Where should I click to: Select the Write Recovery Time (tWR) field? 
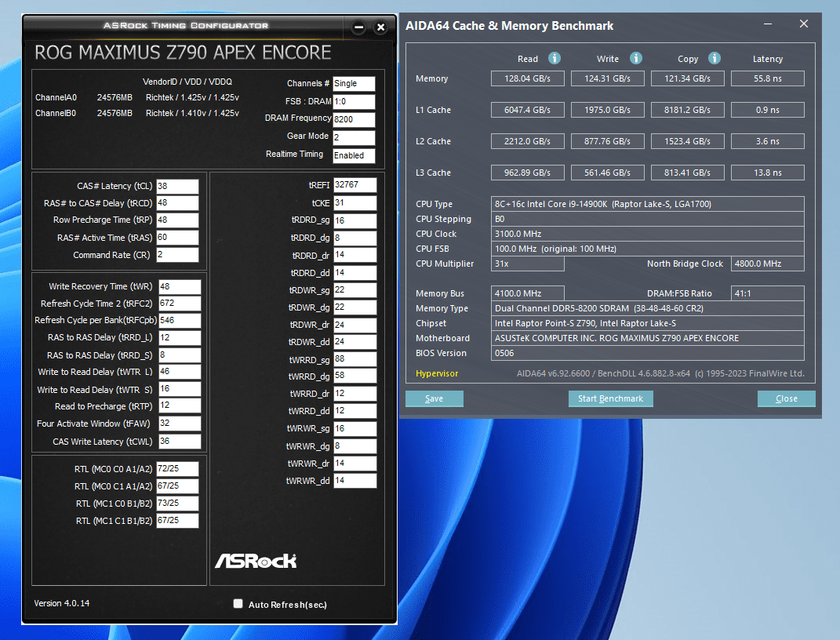(180, 286)
